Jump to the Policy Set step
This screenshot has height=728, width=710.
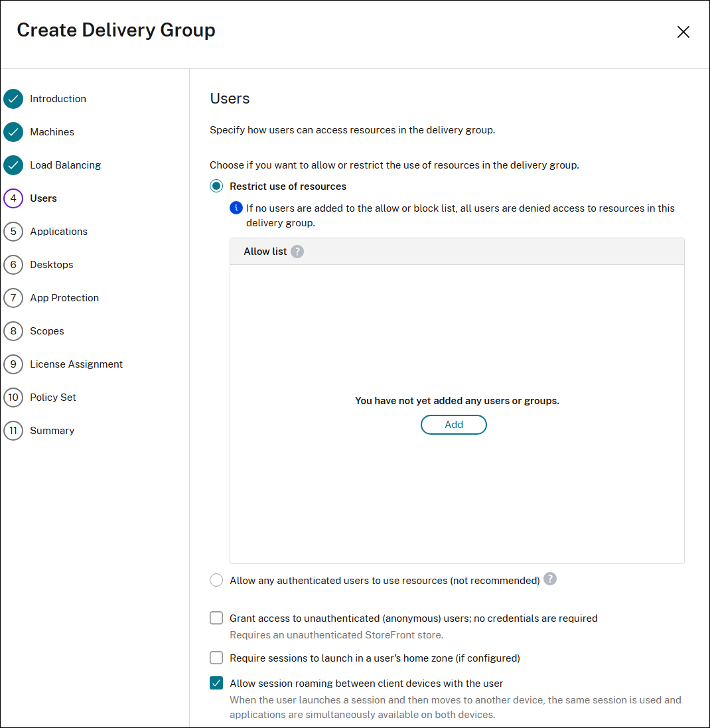point(52,398)
